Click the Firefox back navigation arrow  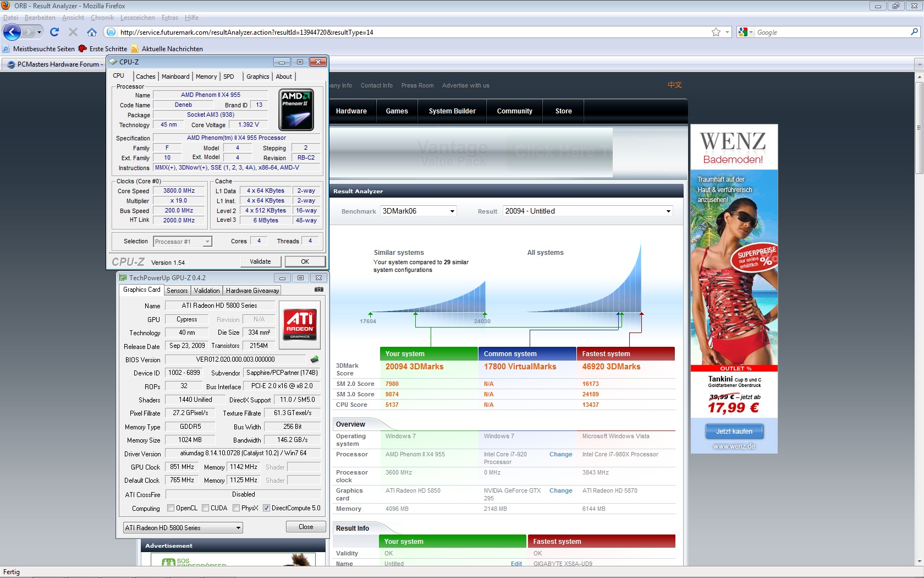pos(12,32)
